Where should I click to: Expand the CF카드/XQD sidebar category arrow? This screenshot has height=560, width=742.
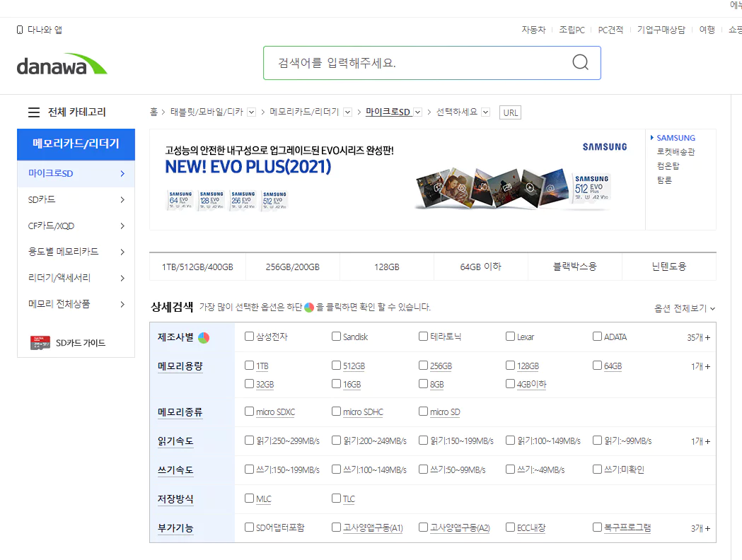[122, 226]
